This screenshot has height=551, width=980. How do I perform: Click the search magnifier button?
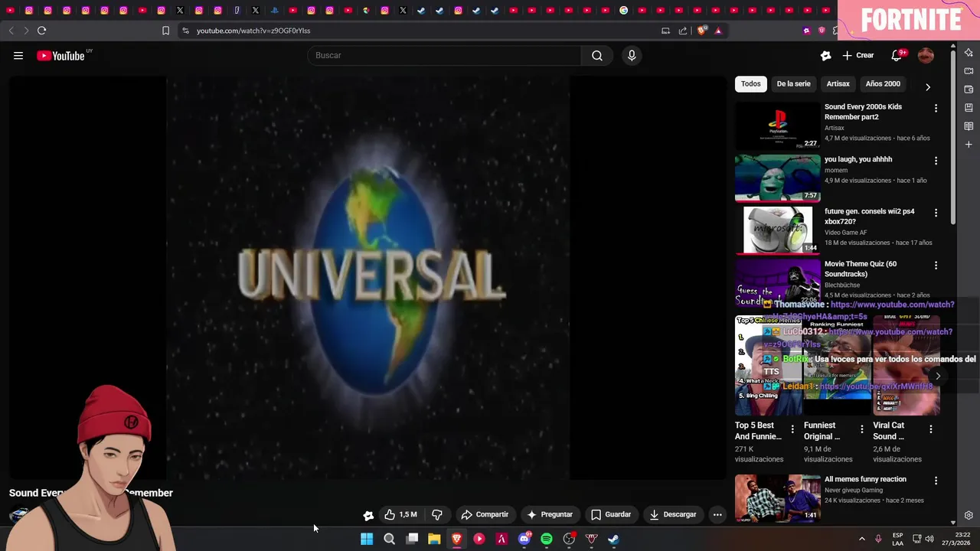click(x=597, y=55)
